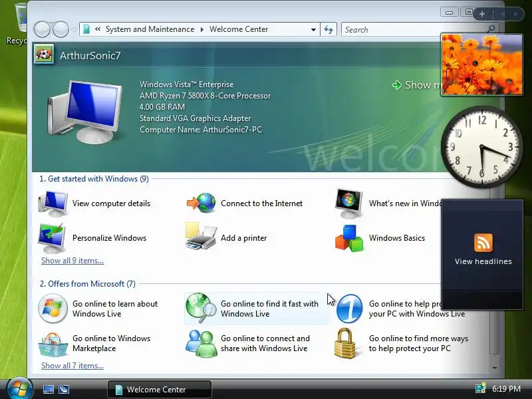Click Welcome Center breadcrumb segment

pyautogui.click(x=239, y=29)
